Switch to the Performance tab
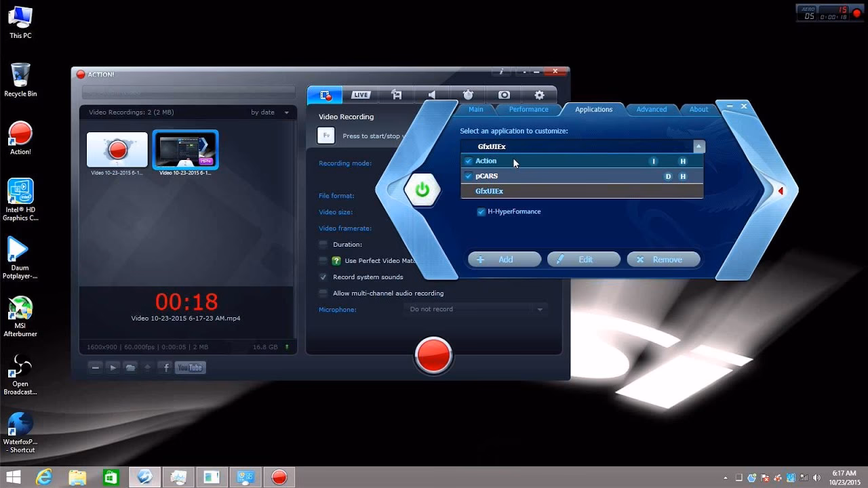This screenshot has height=488, width=868. click(x=528, y=109)
